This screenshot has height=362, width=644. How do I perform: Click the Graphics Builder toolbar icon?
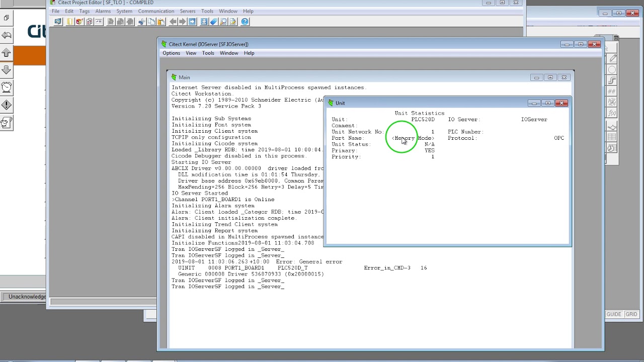(79, 22)
